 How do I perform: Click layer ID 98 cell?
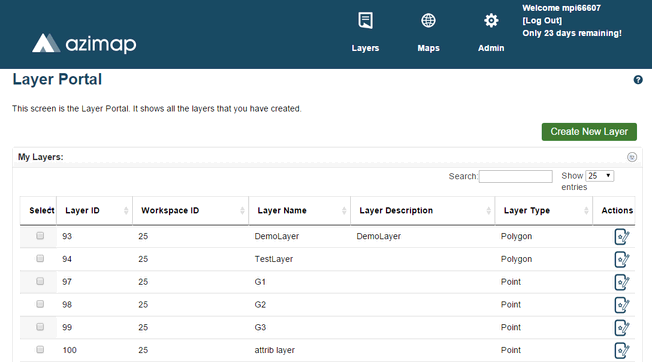click(67, 305)
